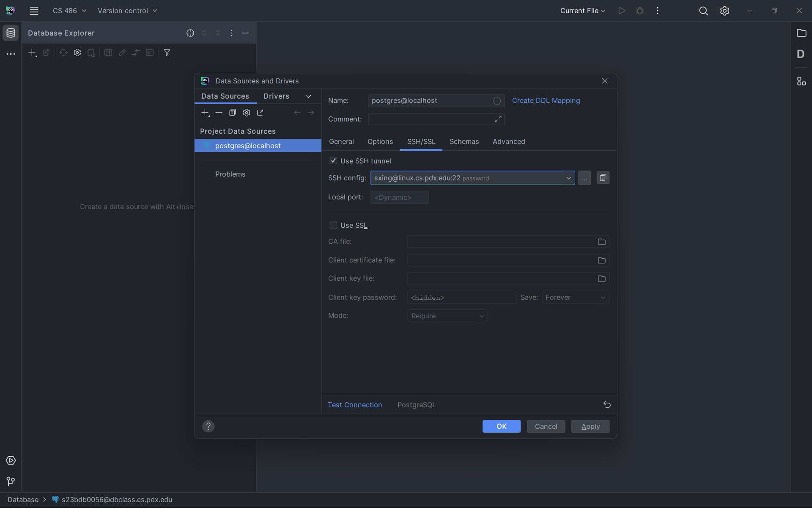Image resolution: width=812 pixels, height=508 pixels.
Task: Expand the Current File run configuration dropdown
Action: tap(582, 11)
